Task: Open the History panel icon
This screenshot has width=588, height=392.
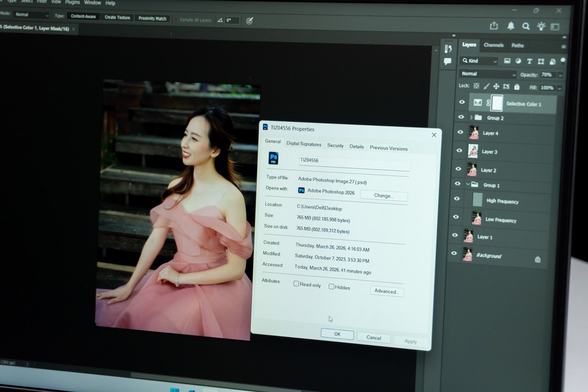Action: pos(448,49)
